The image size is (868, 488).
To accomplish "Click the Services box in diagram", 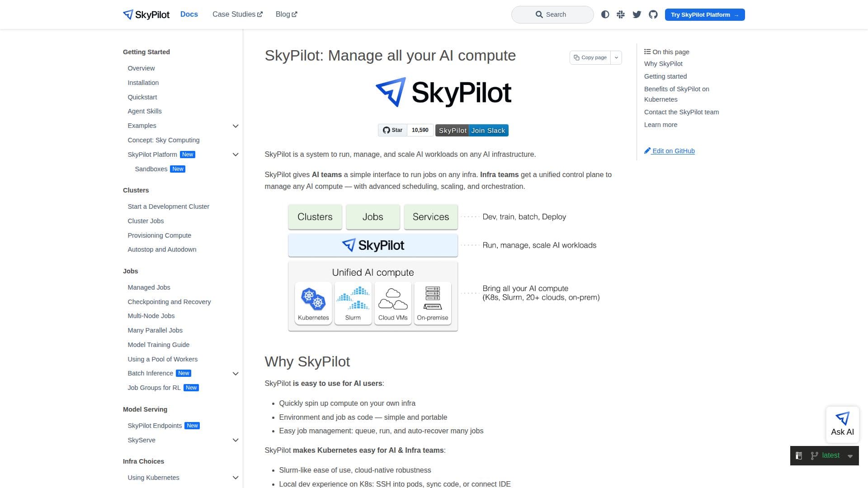I will (x=430, y=217).
